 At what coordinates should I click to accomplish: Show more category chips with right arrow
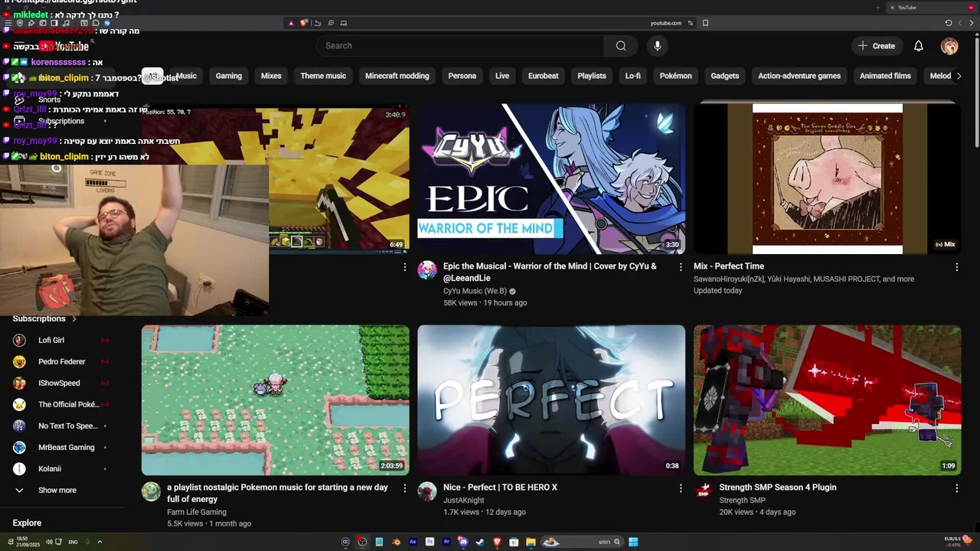959,76
